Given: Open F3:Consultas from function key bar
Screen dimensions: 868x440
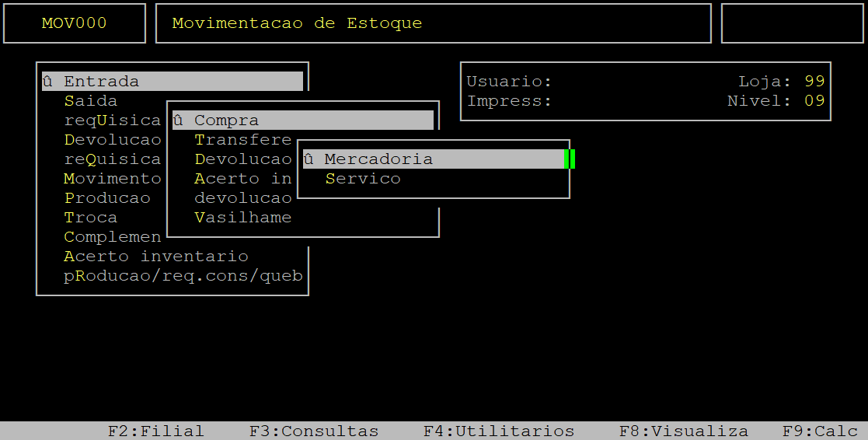Looking at the screenshot, I should click(x=314, y=431).
